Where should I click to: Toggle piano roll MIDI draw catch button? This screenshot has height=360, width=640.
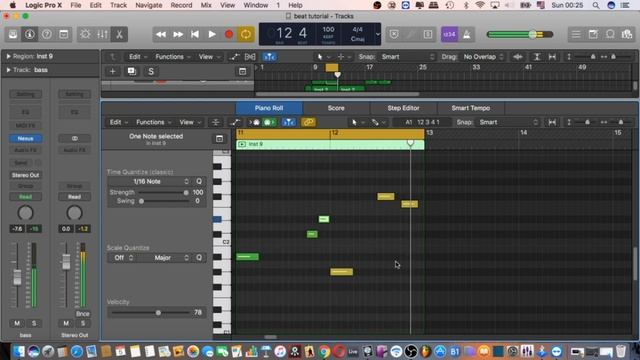(x=289, y=122)
